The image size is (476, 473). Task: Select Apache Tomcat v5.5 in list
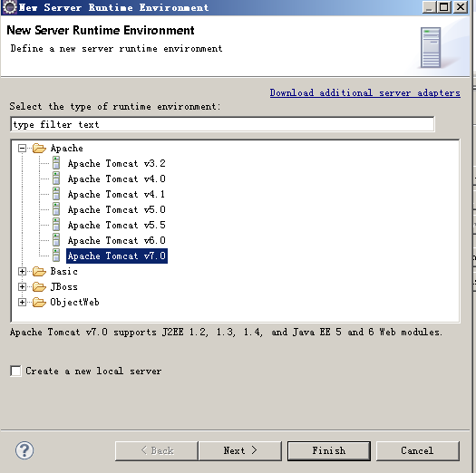click(117, 225)
